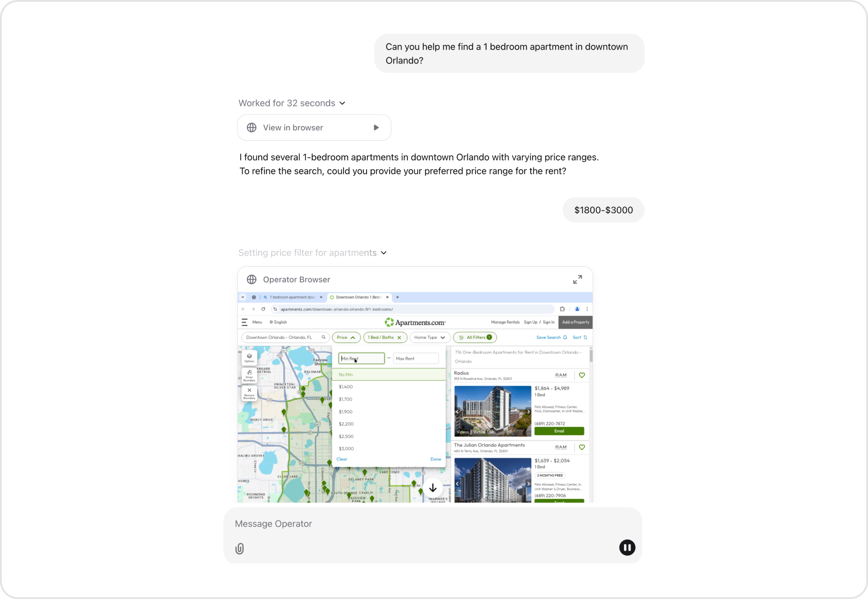This screenshot has width=868, height=599.
Task: Choose the No Min option
Action: [x=346, y=374]
